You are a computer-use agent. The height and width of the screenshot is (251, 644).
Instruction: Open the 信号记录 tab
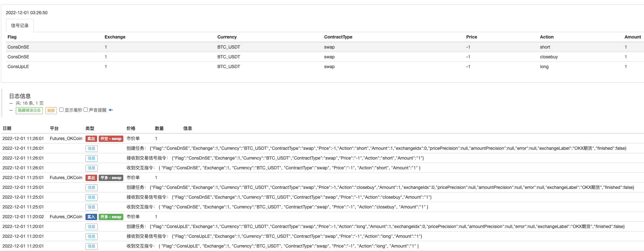point(20,26)
